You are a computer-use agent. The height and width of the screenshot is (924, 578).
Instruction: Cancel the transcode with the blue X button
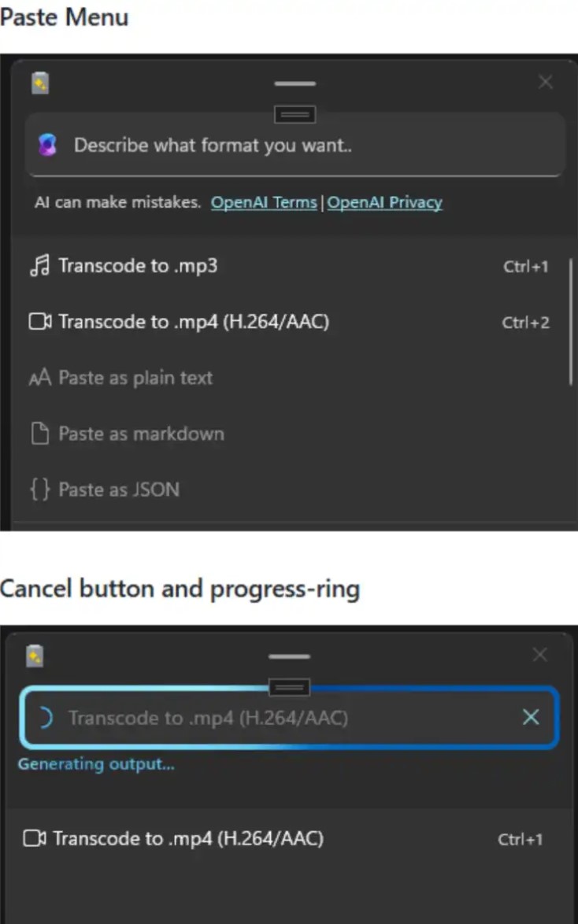[531, 717]
